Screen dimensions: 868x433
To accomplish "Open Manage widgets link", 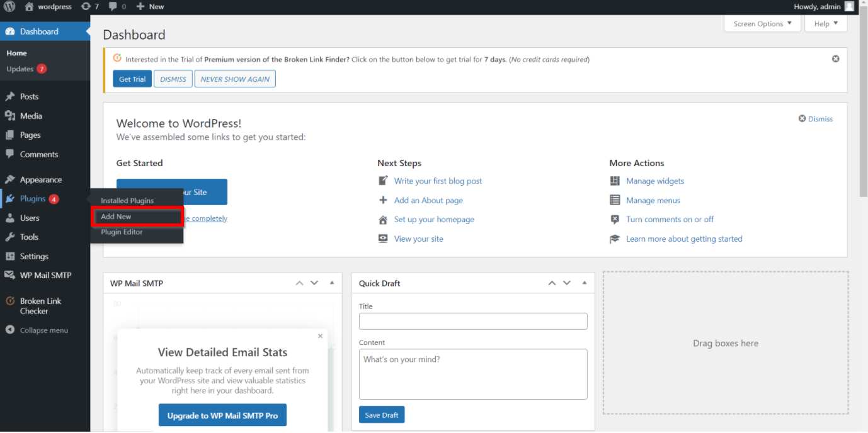I will [655, 181].
